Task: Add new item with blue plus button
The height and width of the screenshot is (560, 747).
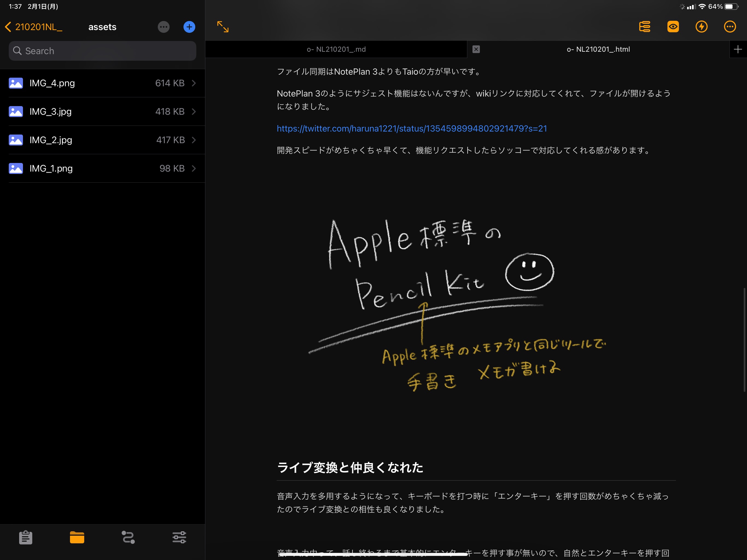Action: click(189, 27)
